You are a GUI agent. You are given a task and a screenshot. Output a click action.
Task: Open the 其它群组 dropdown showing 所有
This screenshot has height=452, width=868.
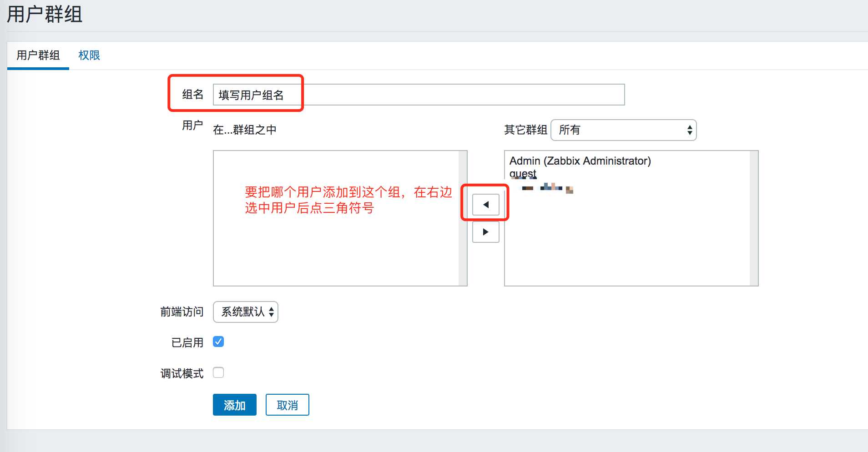[623, 130]
